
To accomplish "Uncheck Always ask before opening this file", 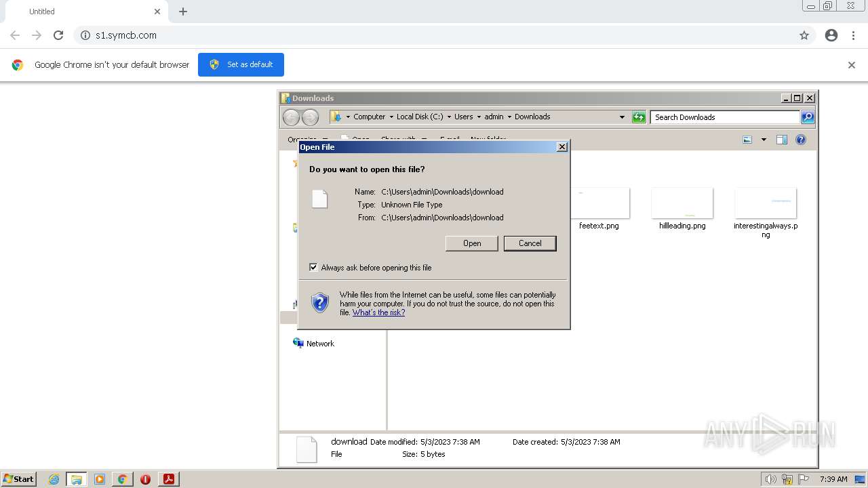I will point(313,267).
